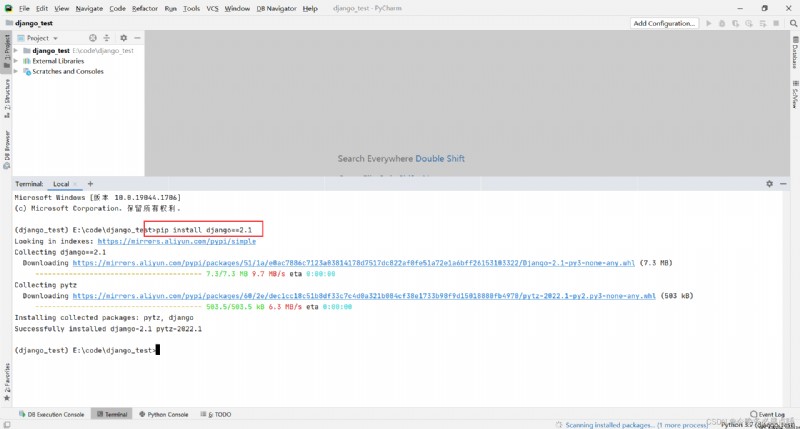The image size is (800, 429).
Task: Toggle the 2: Favorites side tool window
Action: point(7,382)
